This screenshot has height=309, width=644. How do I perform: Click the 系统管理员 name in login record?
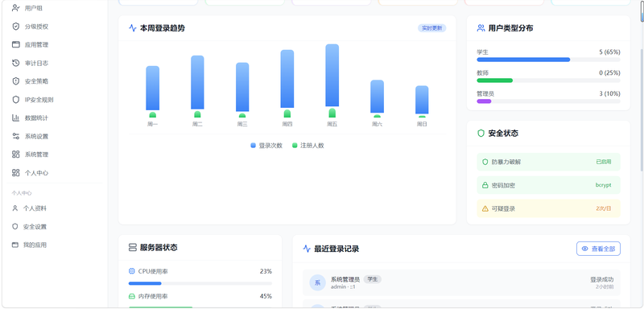click(x=345, y=279)
